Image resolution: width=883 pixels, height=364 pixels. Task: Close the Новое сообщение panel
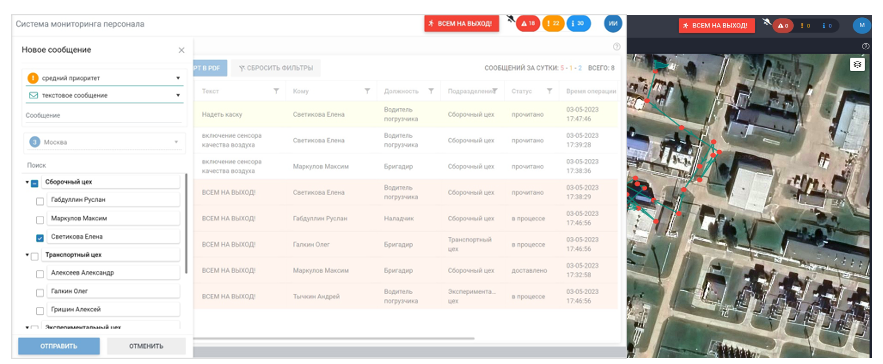coord(181,50)
